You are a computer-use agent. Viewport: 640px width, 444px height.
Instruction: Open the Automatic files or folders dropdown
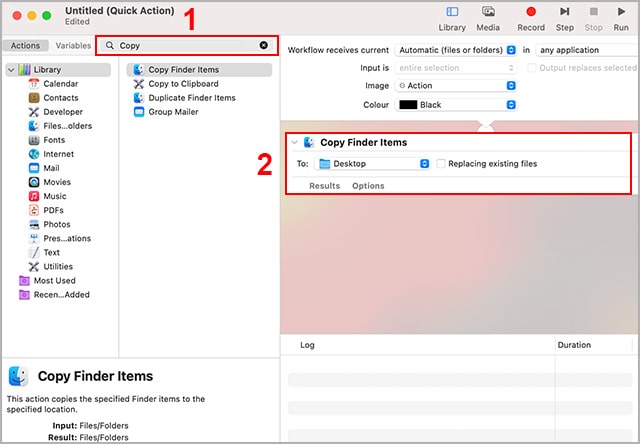455,49
